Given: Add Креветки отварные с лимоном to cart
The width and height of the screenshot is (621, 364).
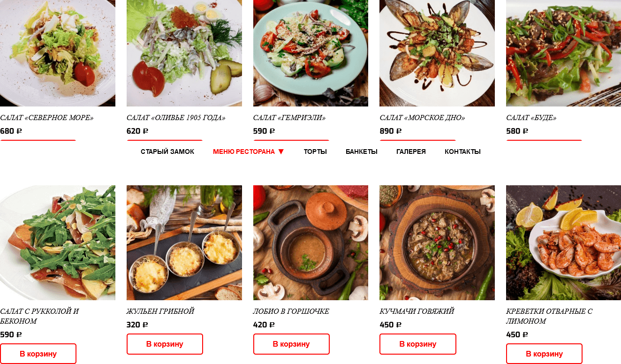Looking at the screenshot, I should pos(544,354).
